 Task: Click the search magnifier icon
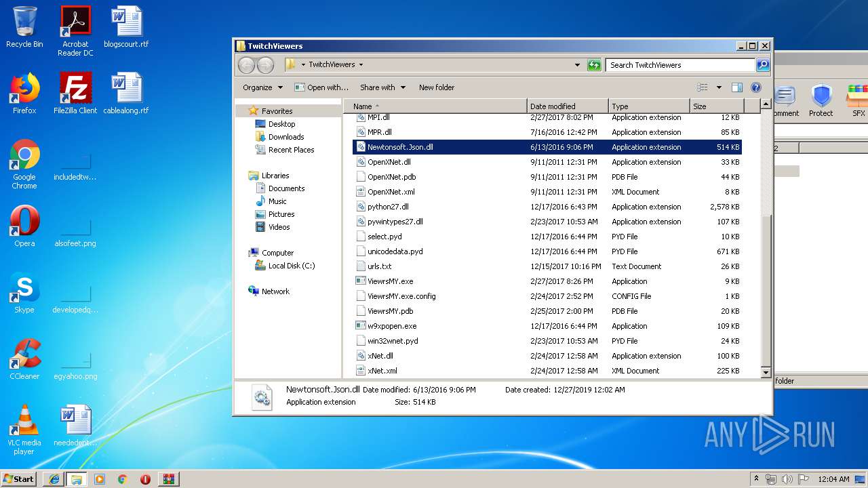click(763, 65)
